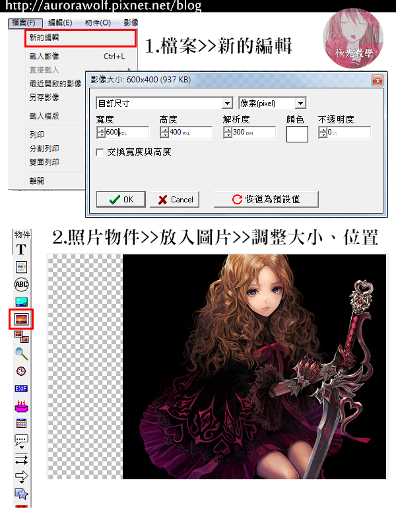Expand the 自訂尺寸 size preset dropdown
The height and width of the screenshot is (532, 396).
[x=227, y=103]
